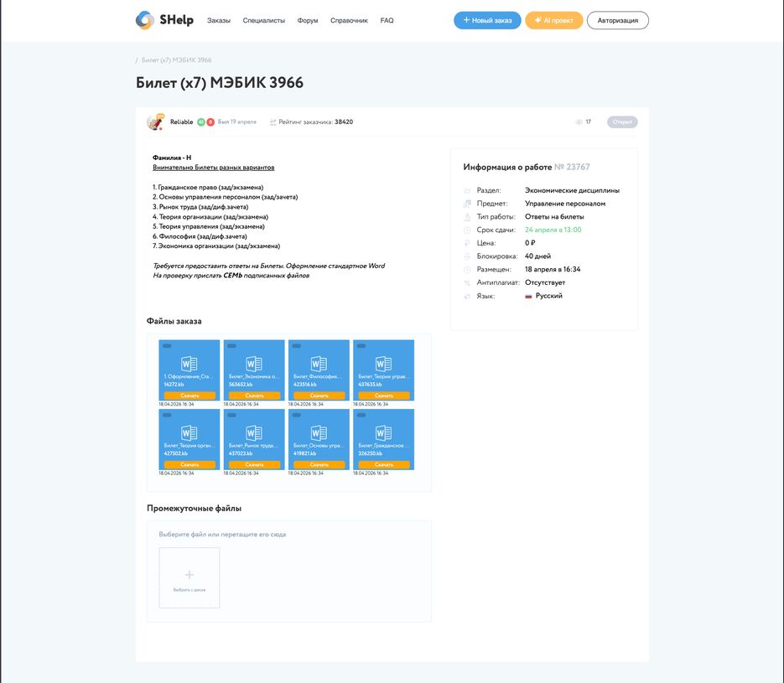Viewport: 784px width, 683px height.
Task: Click the Раздел folder icon
Action: coord(467,190)
